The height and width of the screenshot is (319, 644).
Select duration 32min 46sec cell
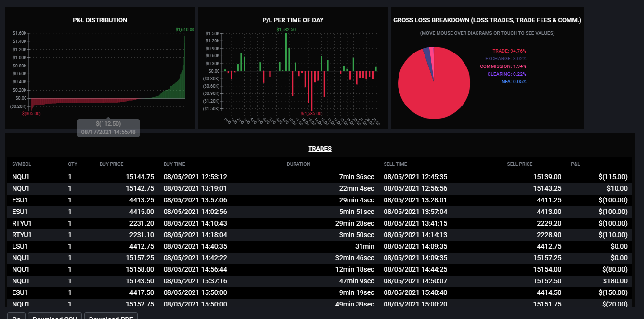coord(355,258)
